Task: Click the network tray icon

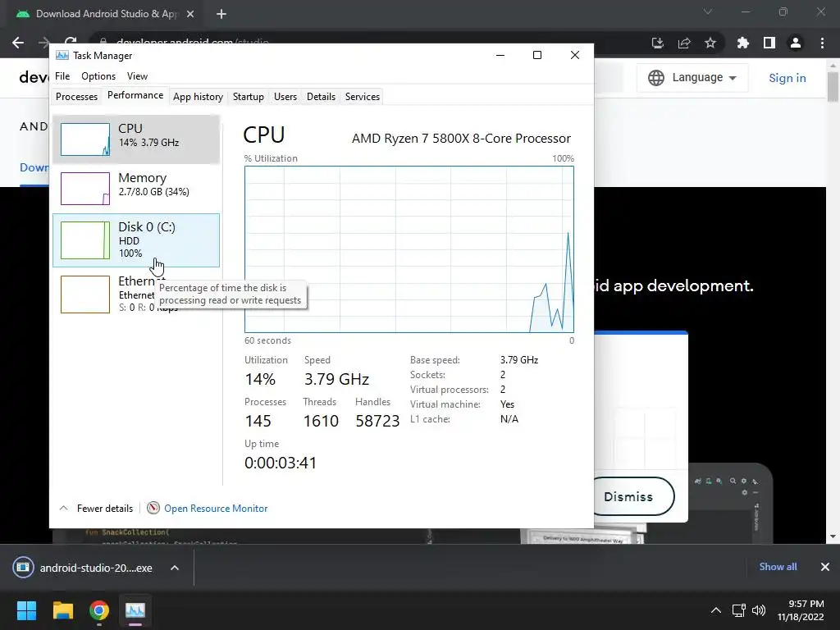Action: pyautogui.click(x=739, y=610)
